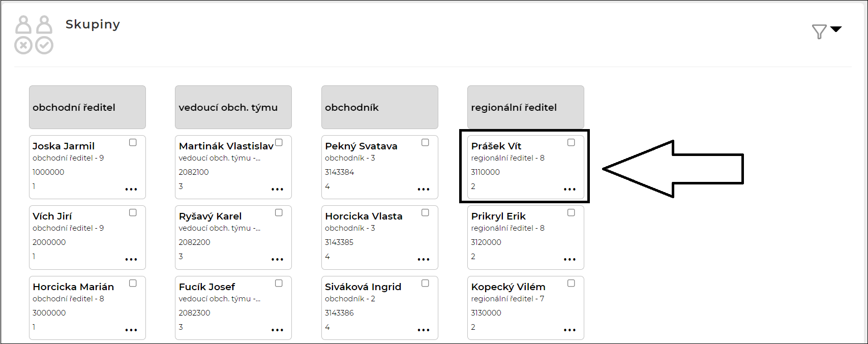Viewport: 868px width, 344px height.
Task: Select the vedoucí obch. týmu column header
Action: (233, 107)
